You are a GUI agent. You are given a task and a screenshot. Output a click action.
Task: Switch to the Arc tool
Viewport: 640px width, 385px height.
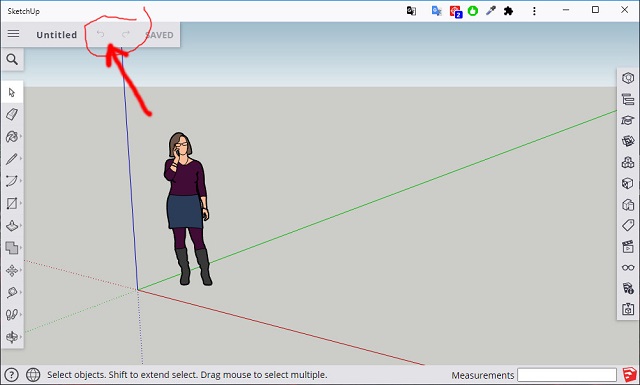point(12,181)
